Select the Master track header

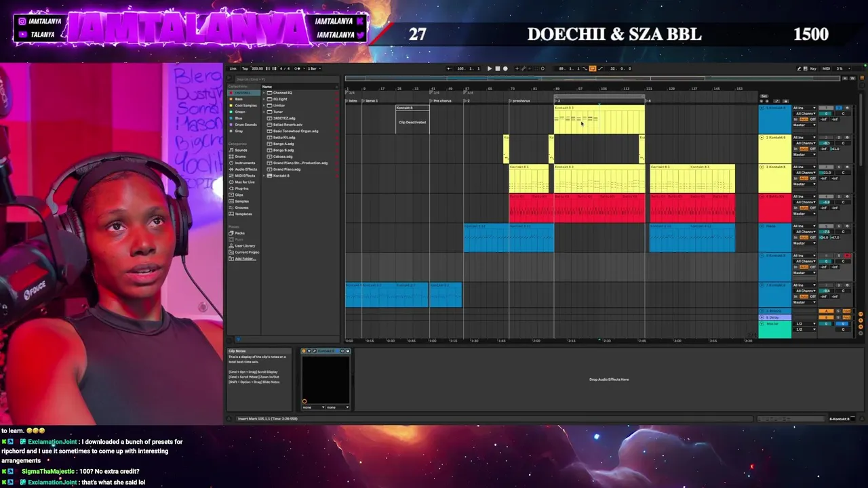[774, 329]
